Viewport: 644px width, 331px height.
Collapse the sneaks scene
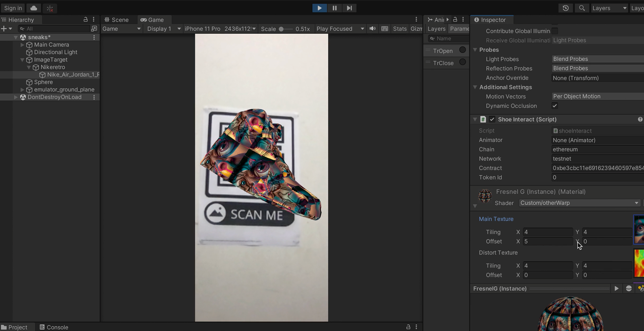tap(16, 37)
